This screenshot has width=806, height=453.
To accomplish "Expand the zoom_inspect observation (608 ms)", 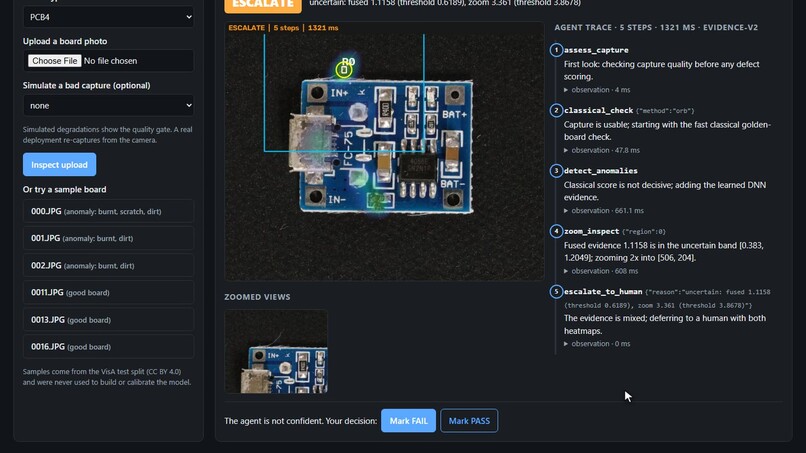I will 600,271.
